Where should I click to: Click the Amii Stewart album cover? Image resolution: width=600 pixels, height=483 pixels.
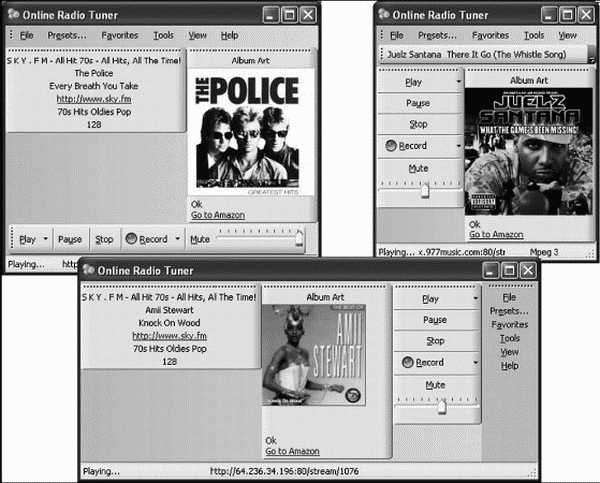coord(314,355)
